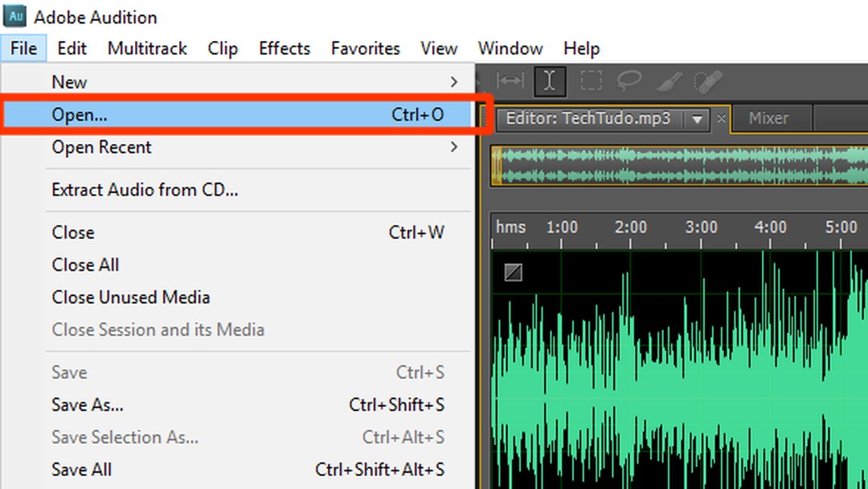Switch to the Mixer tab

click(x=769, y=118)
